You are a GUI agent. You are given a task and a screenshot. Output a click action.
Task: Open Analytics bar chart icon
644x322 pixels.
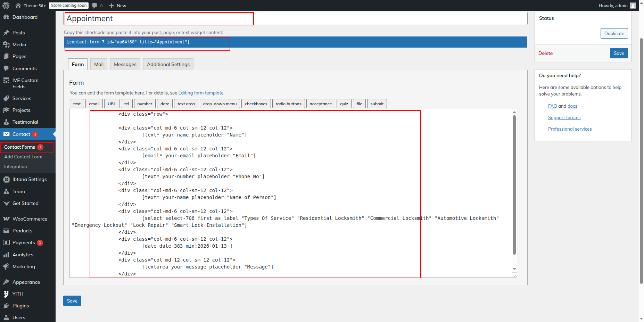tap(6, 255)
